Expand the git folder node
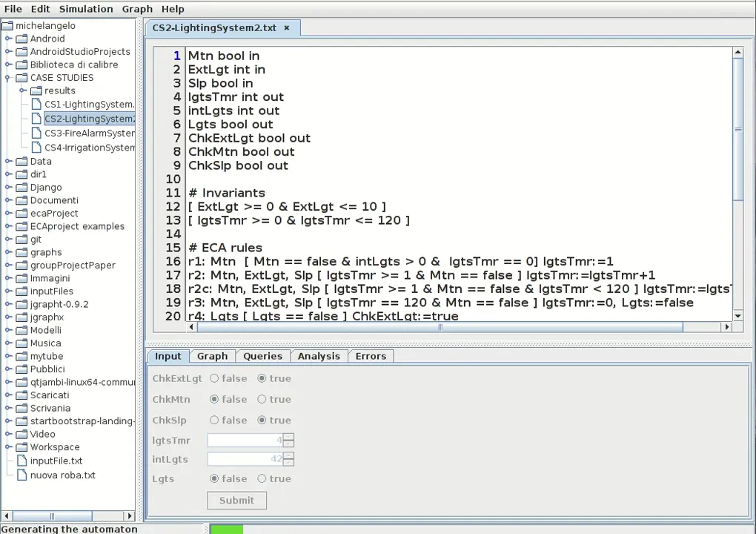756x534 pixels. 8,240
